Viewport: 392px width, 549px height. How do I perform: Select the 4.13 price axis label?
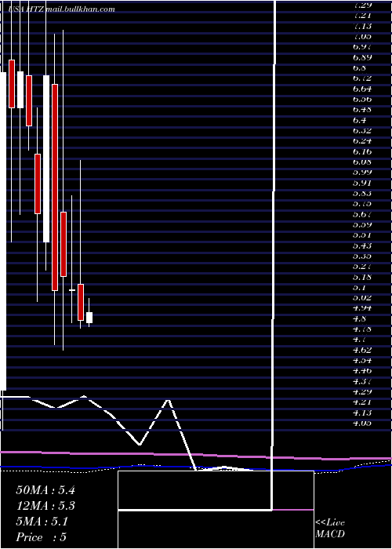(x=362, y=412)
